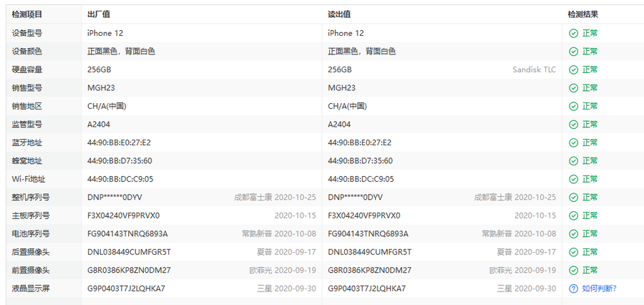The width and height of the screenshot is (644, 305).
Task: Click factory value 256GB
Action: point(99,70)
